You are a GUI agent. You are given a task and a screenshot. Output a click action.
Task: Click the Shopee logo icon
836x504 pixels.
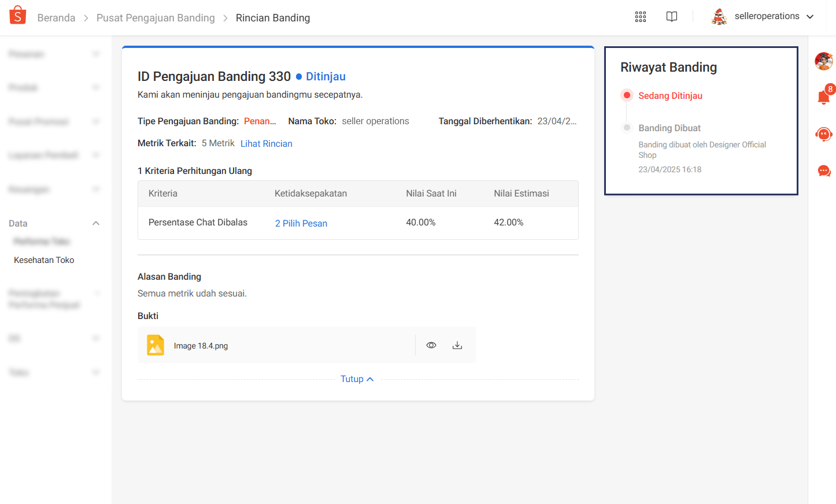point(18,16)
